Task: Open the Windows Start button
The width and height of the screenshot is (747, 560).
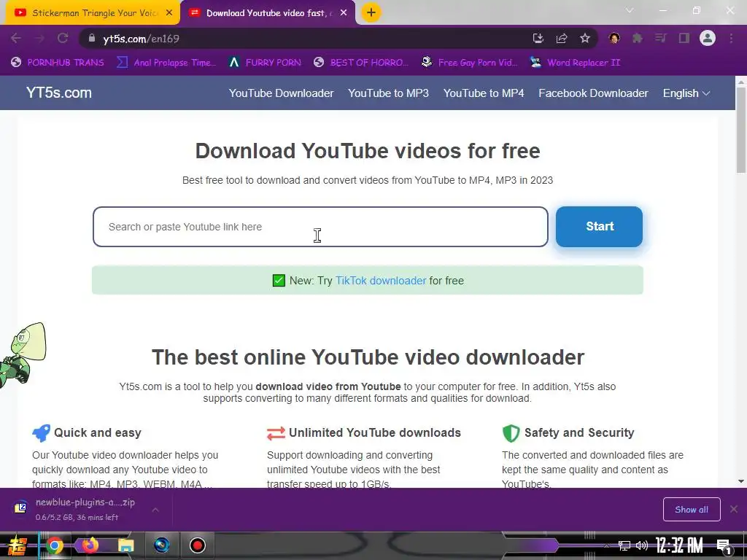Action: pyautogui.click(x=17, y=545)
